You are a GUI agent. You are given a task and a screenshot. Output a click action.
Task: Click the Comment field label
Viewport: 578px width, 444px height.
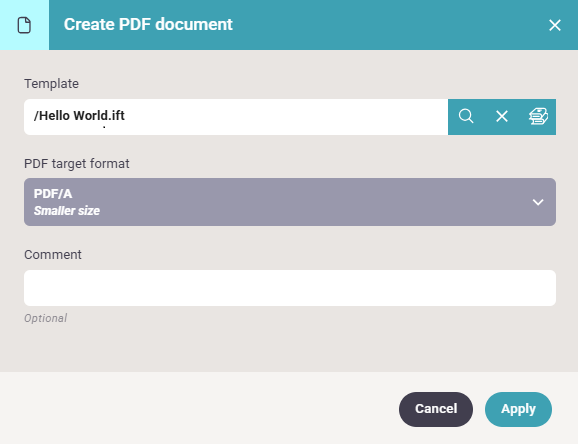[x=53, y=254]
